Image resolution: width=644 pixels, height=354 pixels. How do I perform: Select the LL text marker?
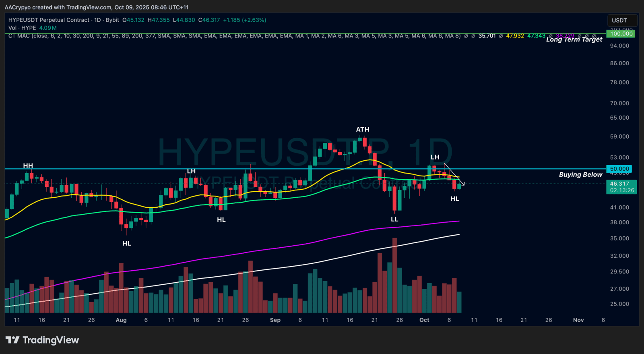pos(394,219)
